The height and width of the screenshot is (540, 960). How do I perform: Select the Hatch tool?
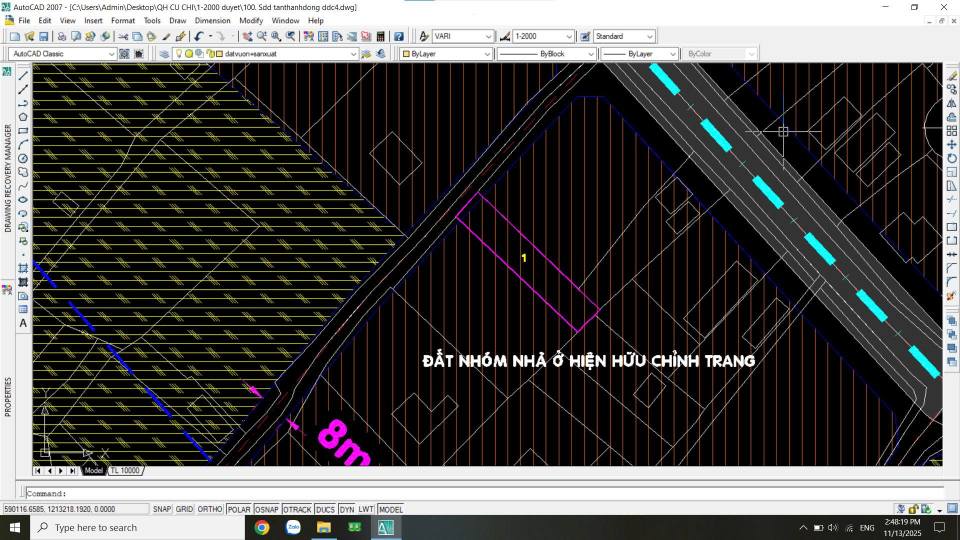coord(23,268)
